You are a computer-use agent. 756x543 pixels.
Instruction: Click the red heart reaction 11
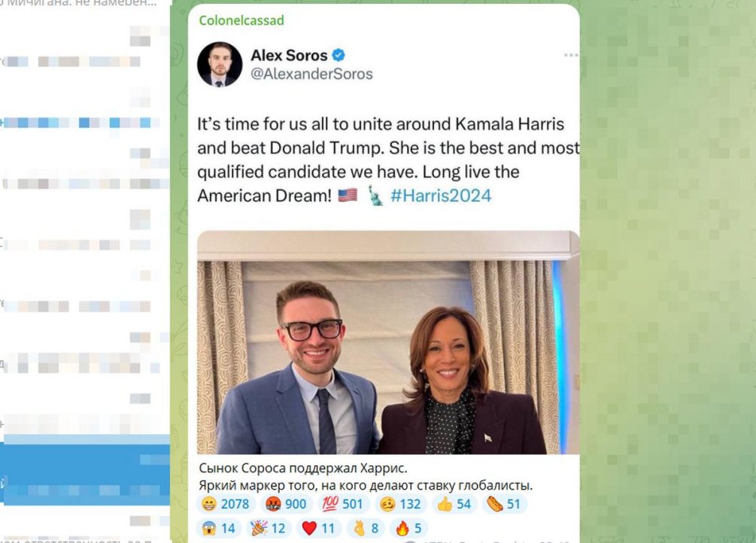[319, 528]
